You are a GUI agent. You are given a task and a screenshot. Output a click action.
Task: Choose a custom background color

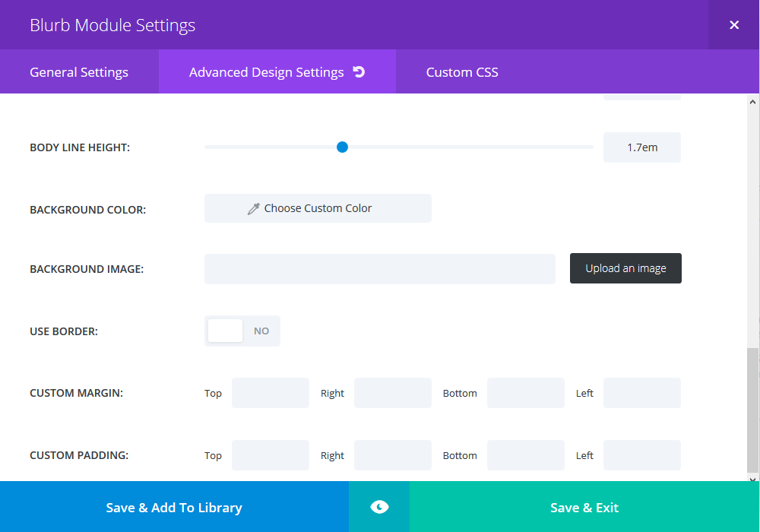tap(318, 208)
